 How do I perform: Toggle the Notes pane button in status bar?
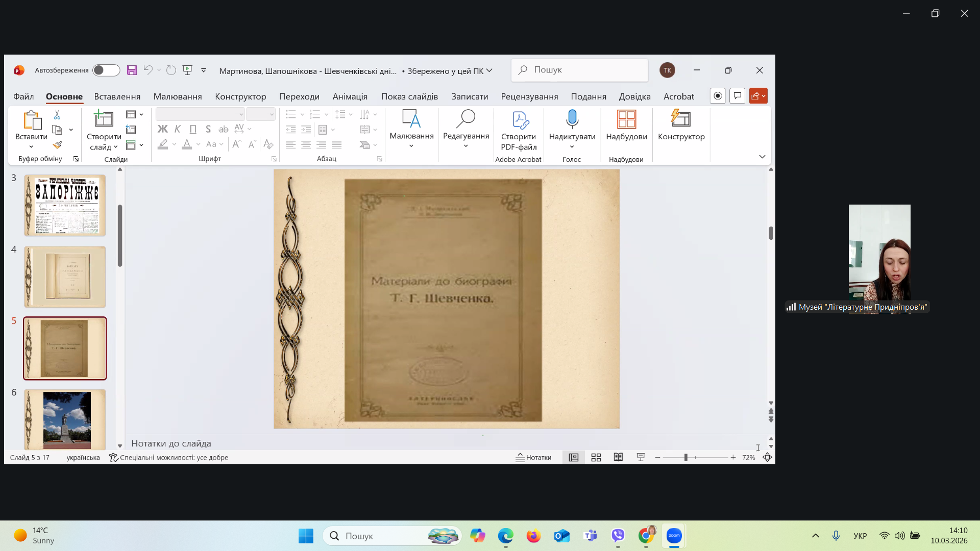coord(533,458)
